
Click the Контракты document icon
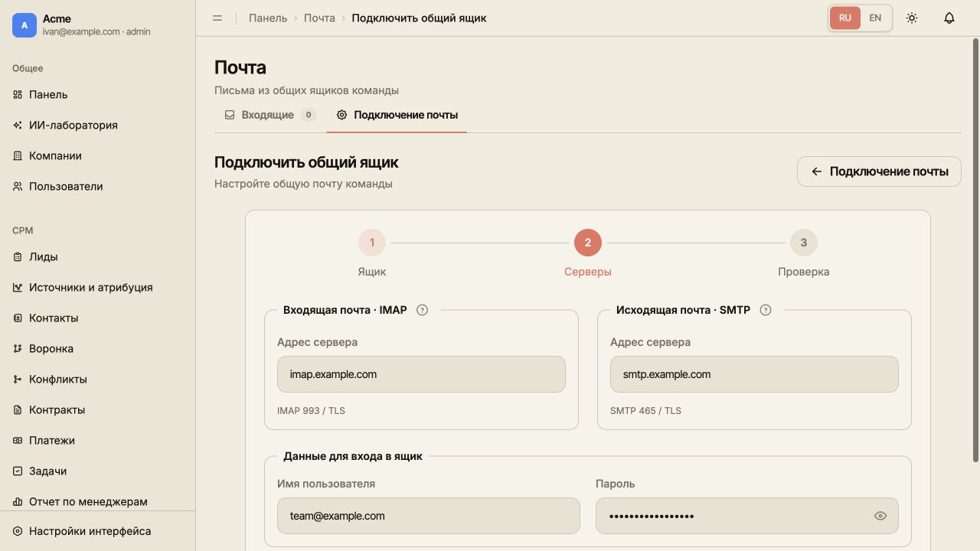pyautogui.click(x=18, y=409)
